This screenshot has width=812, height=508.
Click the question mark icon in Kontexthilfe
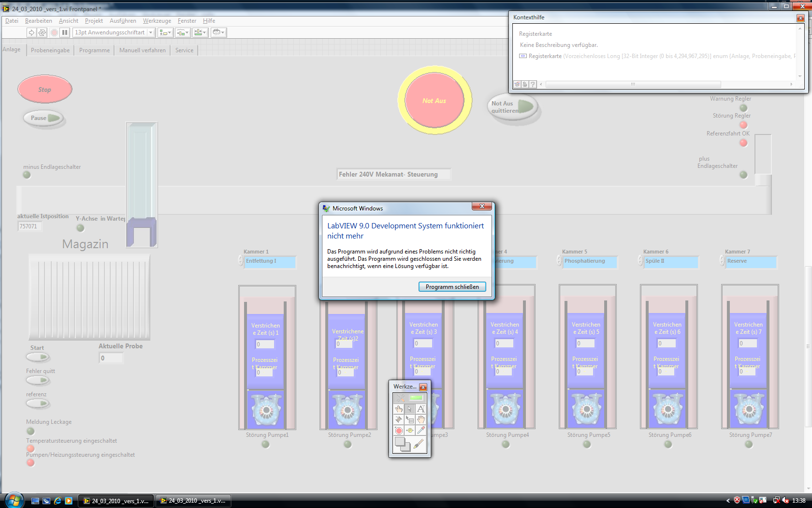click(533, 84)
